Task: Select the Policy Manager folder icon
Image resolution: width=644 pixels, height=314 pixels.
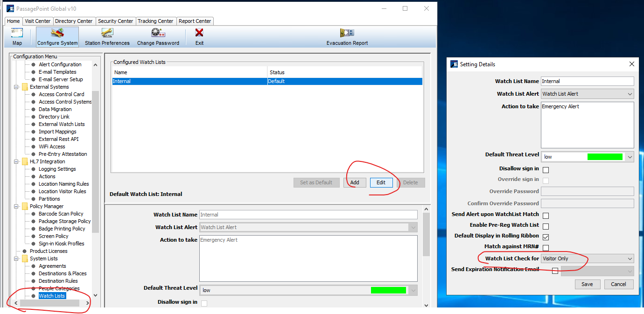Action: click(x=25, y=206)
